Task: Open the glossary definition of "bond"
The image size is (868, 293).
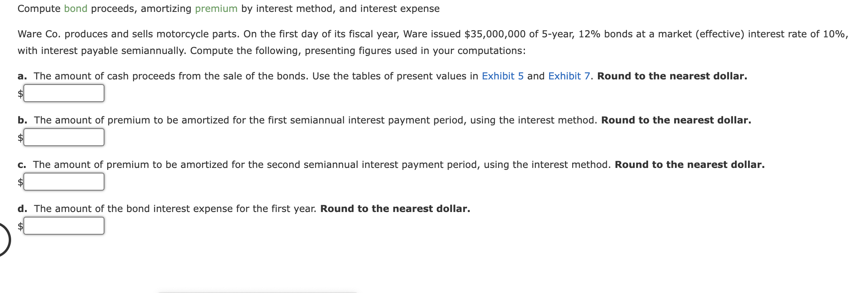Action: tap(76, 8)
